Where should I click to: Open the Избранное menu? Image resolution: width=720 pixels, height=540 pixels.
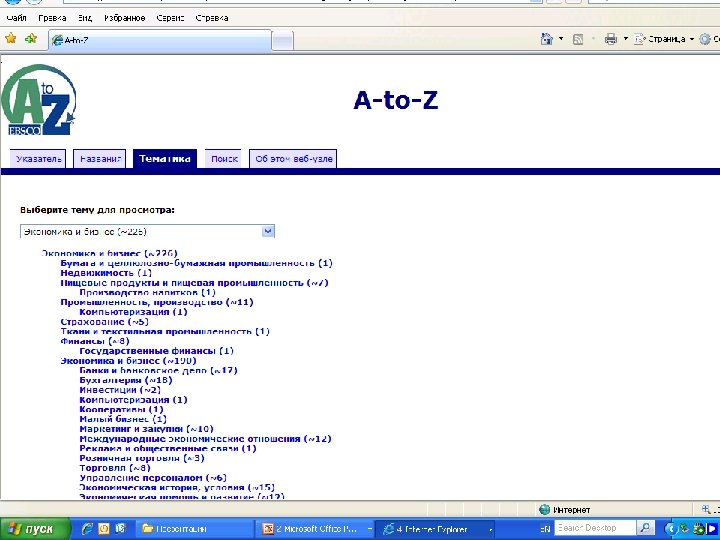[x=124, y=18]
